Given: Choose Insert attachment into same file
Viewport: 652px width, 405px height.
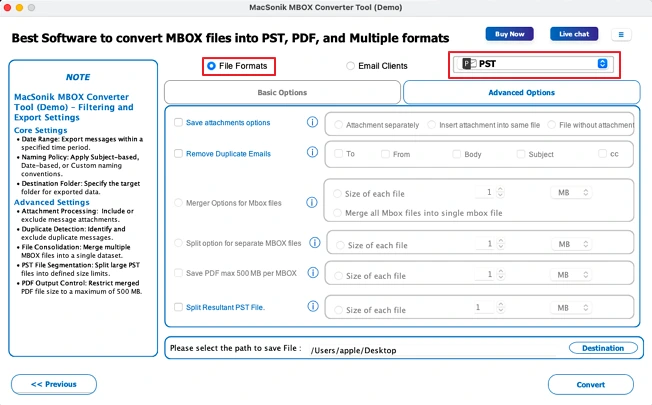Looking at the screenshot, I should 432,125.
